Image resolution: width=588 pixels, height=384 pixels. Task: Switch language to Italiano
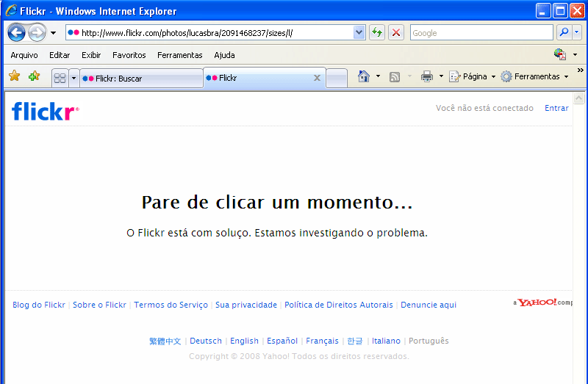[386, 341]
